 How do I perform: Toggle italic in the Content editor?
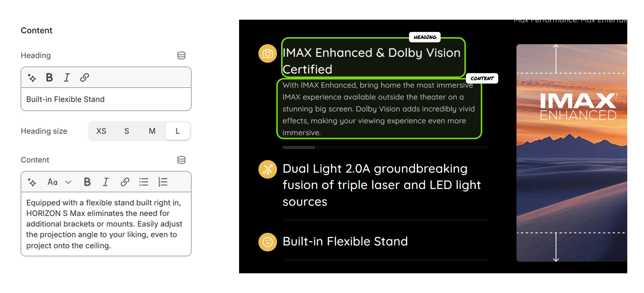point(106,182)
